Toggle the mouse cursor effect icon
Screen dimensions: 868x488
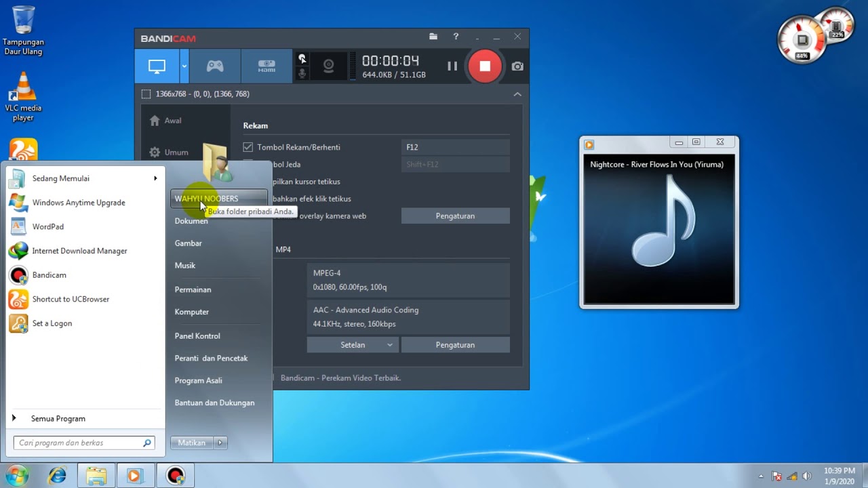click(302, 58)
